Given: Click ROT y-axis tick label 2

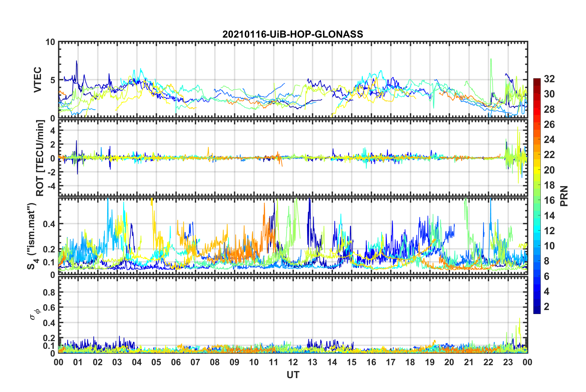Looking at the screenshot, I should coord(53,145).
